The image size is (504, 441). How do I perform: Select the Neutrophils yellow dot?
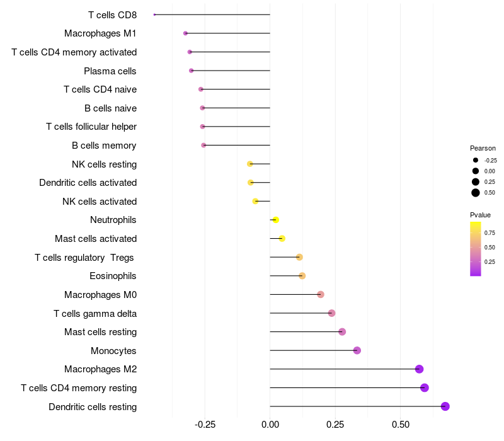point(276,220)
